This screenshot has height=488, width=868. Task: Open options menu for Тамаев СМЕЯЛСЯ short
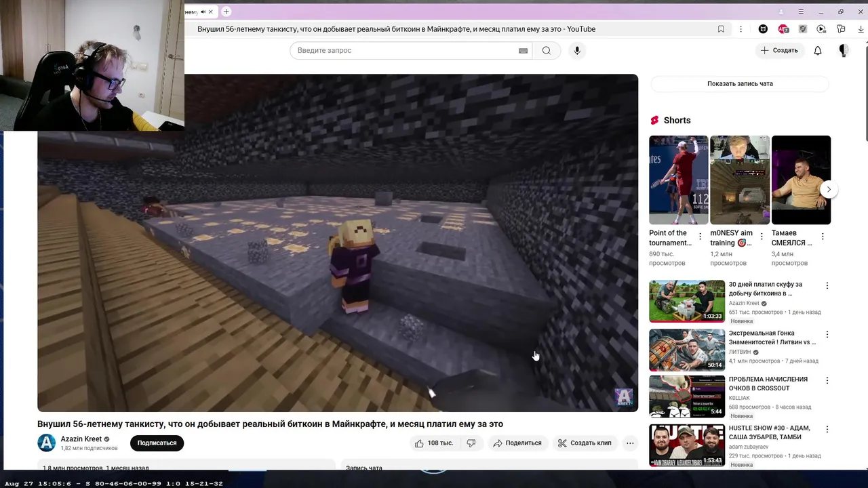(823, 237)
